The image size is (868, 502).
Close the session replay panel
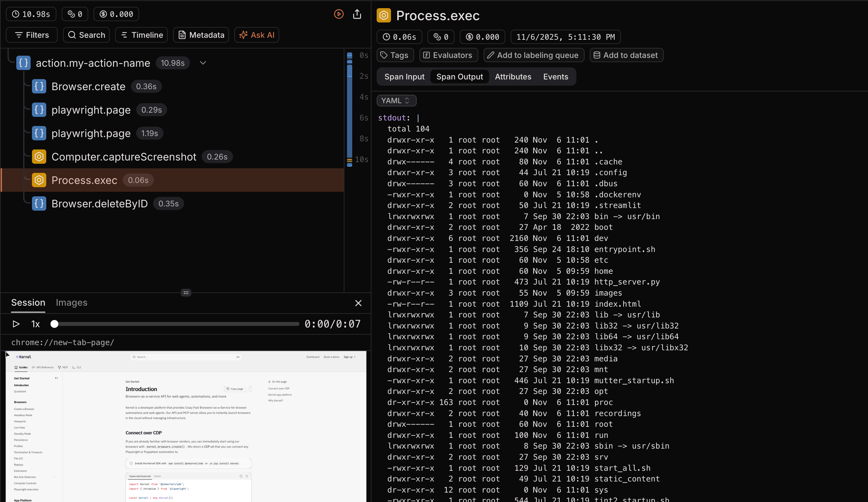point(358,303)
